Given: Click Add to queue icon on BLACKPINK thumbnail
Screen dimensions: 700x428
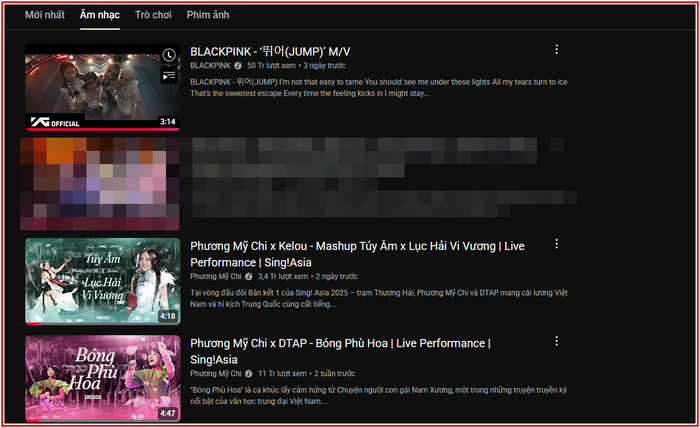Looking at the screenshot, I should (x=169, y=76).
